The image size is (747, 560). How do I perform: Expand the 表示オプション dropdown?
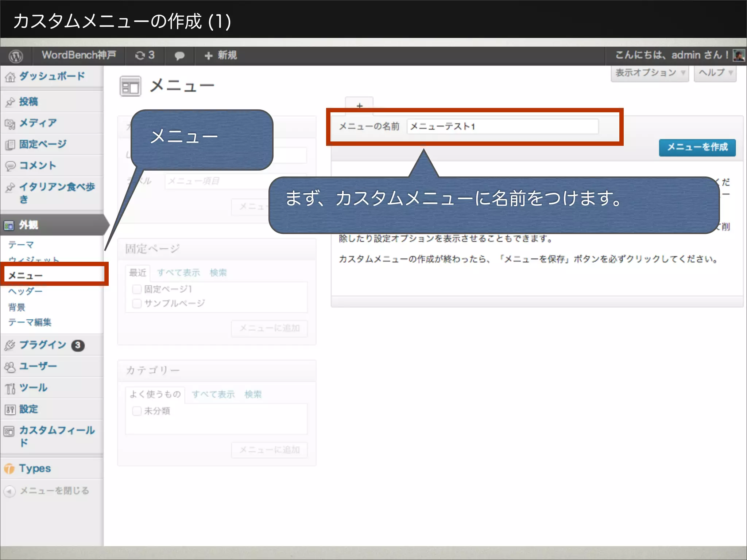tap(649, 73)
